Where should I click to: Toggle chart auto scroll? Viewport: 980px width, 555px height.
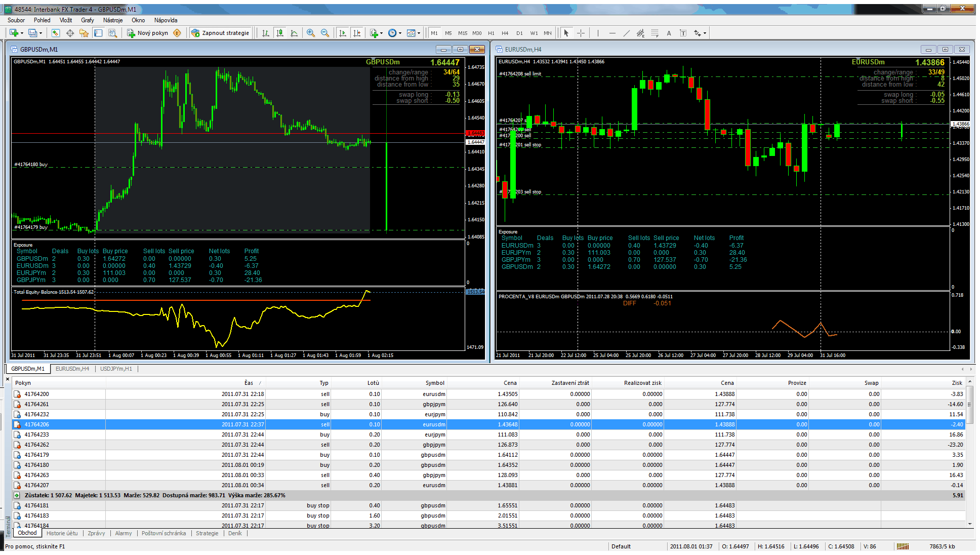343,33
